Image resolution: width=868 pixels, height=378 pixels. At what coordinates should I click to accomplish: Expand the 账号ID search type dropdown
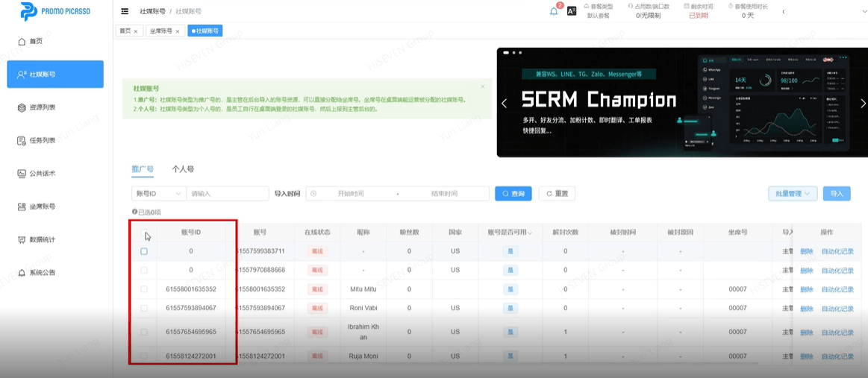(x=158, y=194)
